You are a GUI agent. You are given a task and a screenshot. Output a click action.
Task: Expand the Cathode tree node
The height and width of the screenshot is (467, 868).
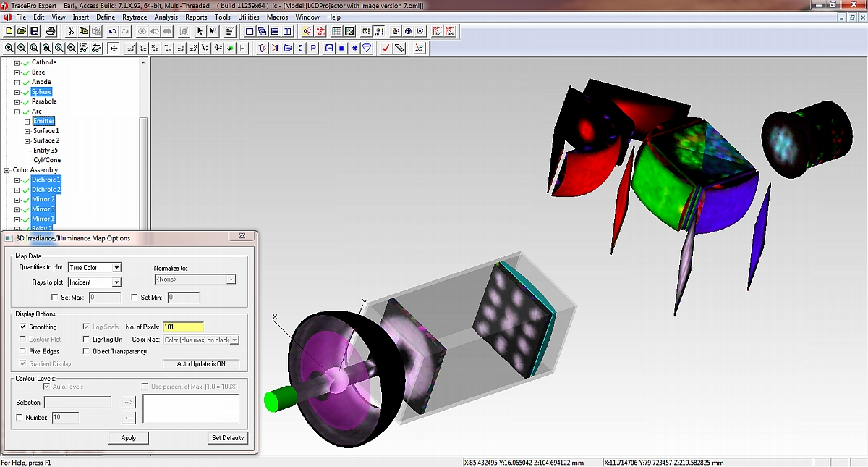pyautogui.click(x=17, y=63)
